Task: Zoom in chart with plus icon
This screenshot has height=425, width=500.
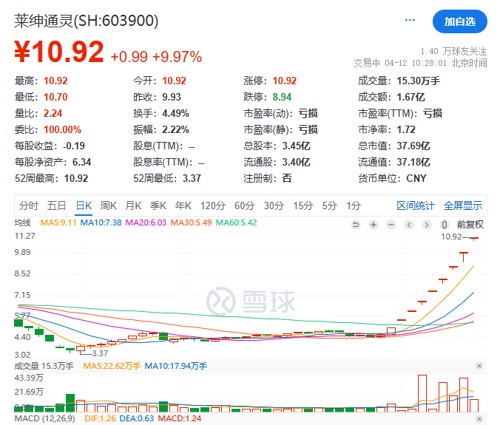Action: tap(373, 225)
